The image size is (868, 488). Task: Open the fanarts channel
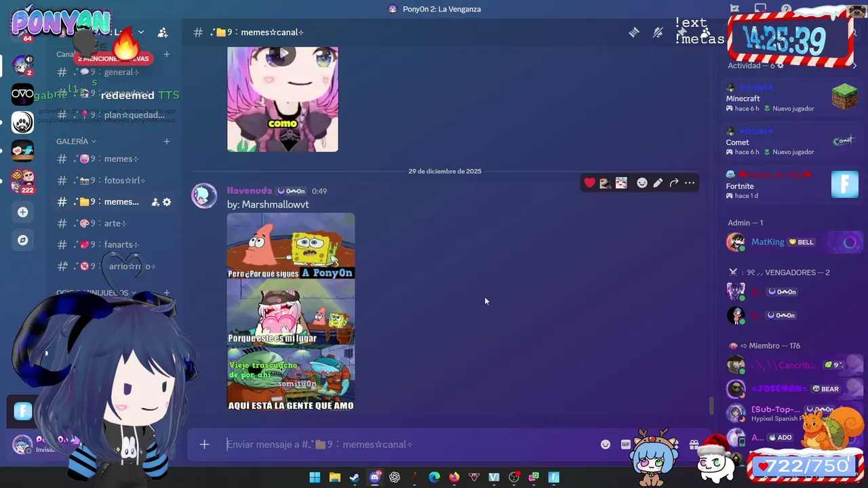point(112,245)
